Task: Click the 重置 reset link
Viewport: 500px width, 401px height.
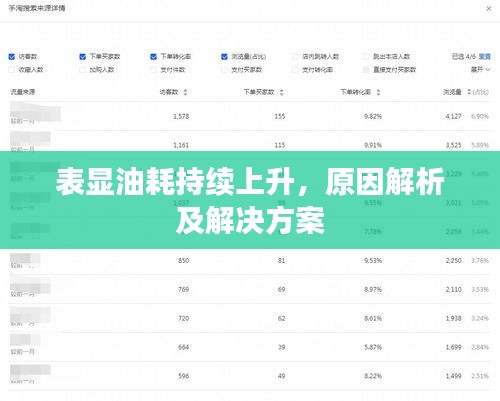Action: click(485, 57)
